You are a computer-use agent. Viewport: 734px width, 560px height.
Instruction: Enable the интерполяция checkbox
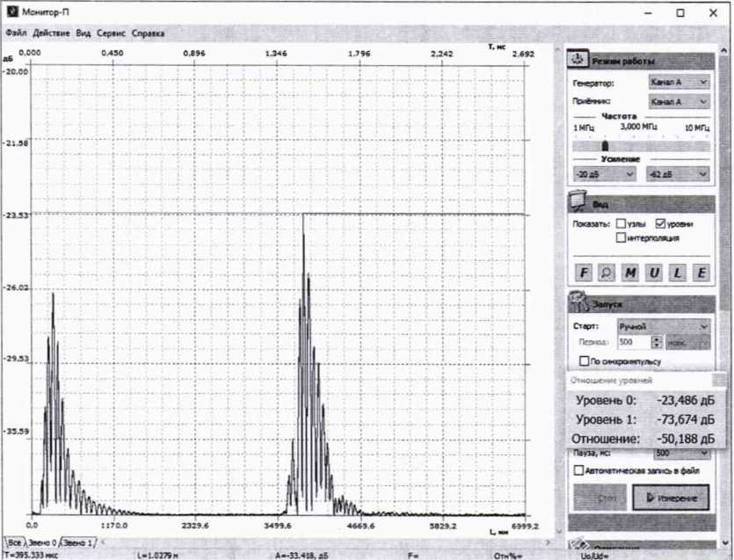click(x=621, y=238)
